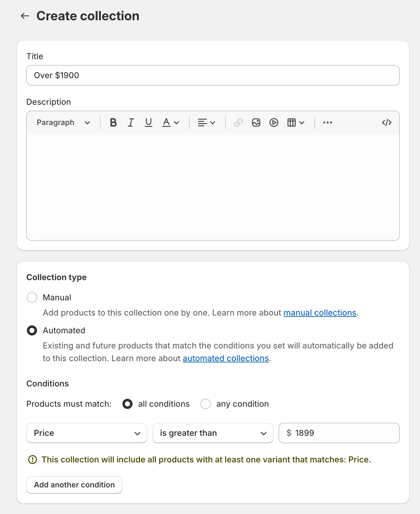Open the Price condition field dropdown

tap(87, 433)
